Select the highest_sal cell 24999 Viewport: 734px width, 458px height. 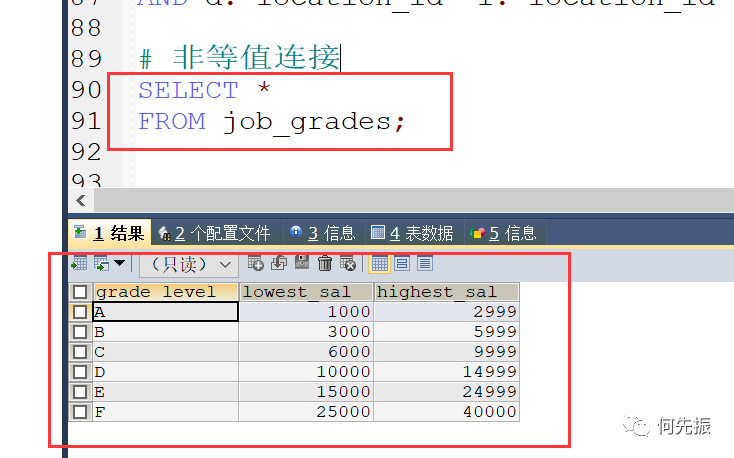447,392
